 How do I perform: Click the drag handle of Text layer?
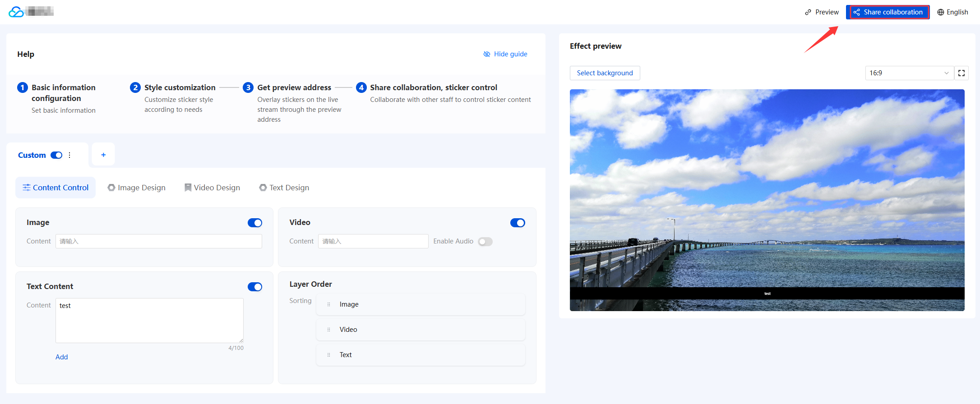point(328,355)
